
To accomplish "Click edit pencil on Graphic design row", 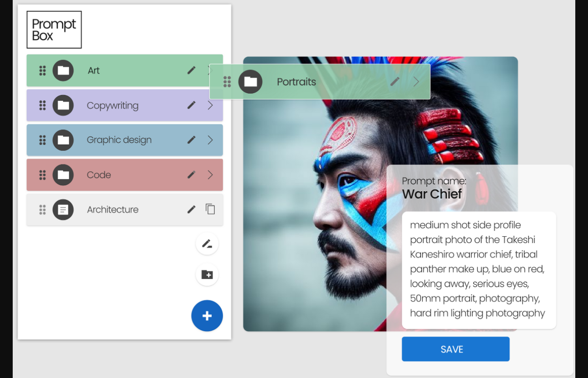I will pos(192,140).
